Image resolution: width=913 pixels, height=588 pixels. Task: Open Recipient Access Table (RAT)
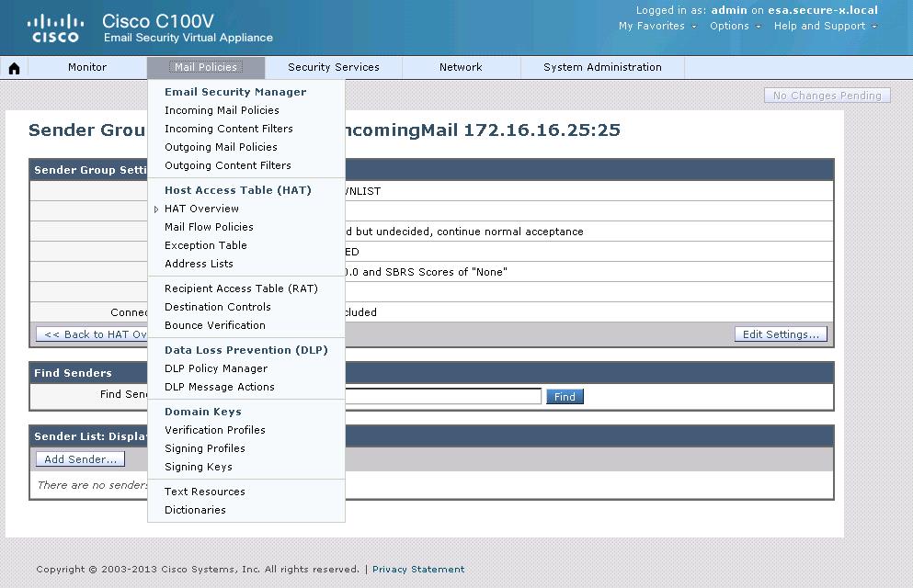241,288
